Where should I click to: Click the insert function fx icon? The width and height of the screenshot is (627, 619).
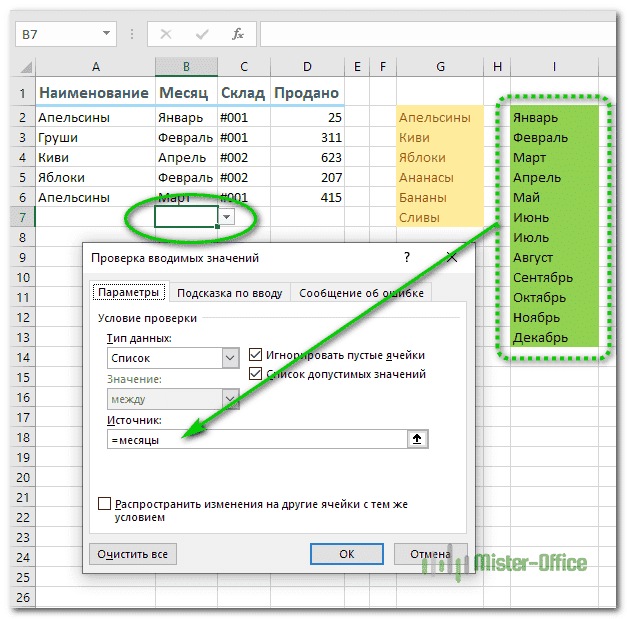(237, 34)
